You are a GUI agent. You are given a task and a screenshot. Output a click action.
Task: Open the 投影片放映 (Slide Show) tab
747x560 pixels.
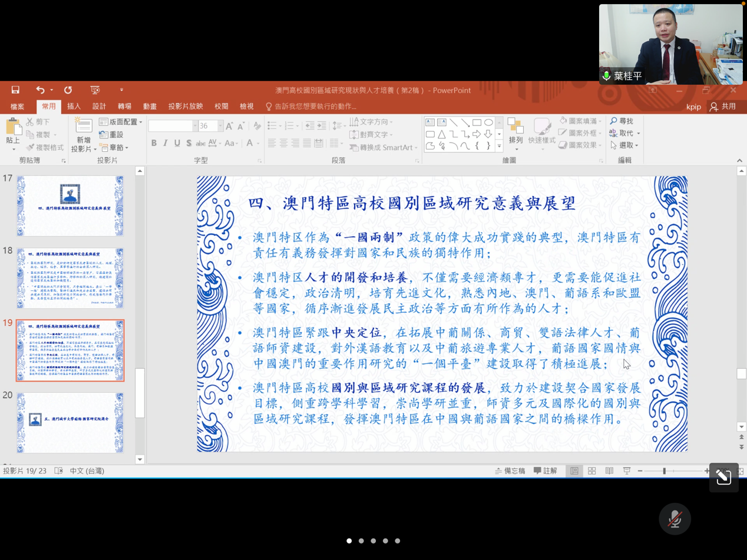186,107
